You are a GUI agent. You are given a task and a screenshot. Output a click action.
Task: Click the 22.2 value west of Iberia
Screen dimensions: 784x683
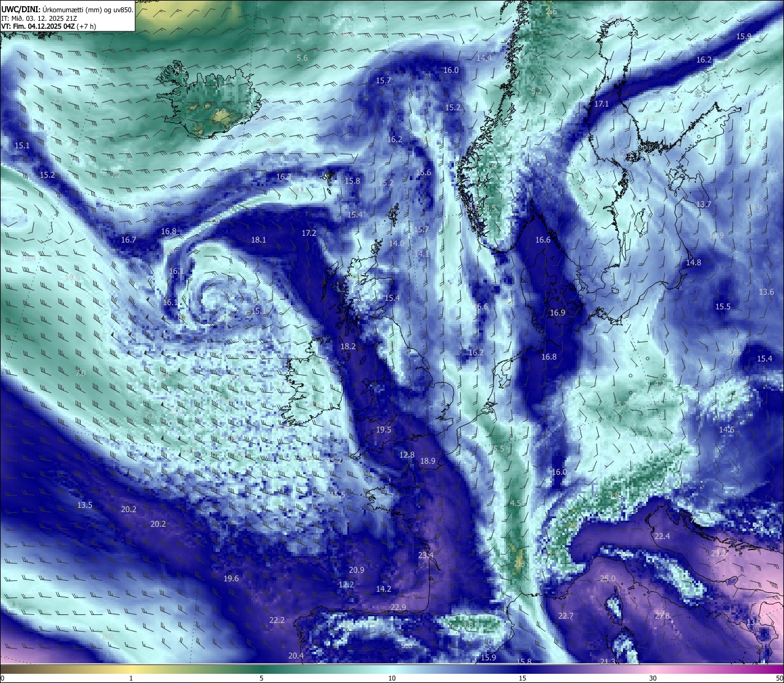pyautogui.click(x=277, y=621)
